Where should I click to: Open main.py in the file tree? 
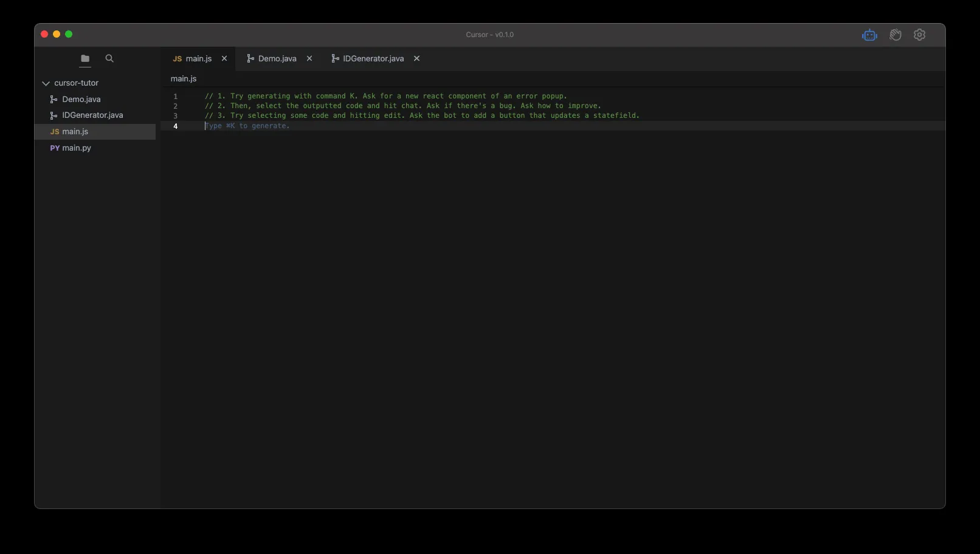[77, 148]
